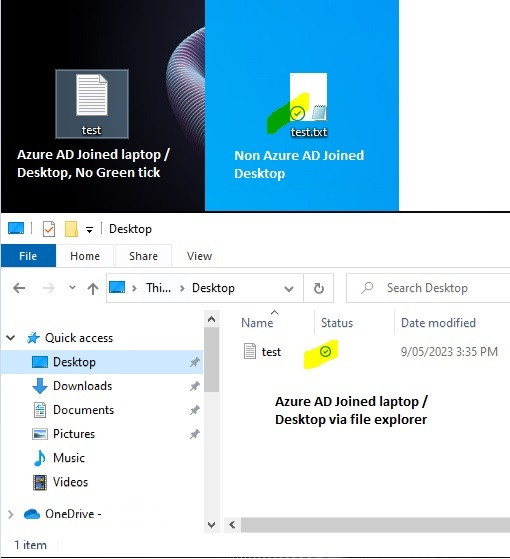Switch to the Home ribbon tab
The image size is (510, 559).
[x=85, y=256]
